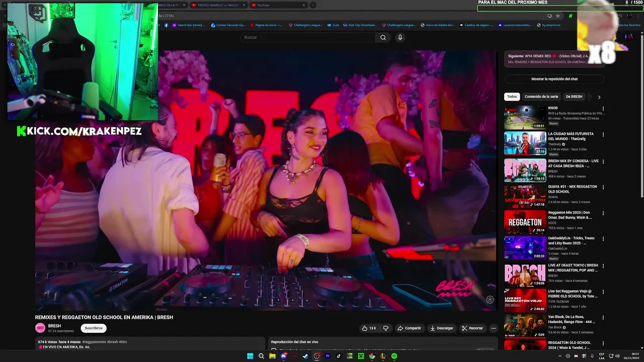Open options for Reggaeton Mix 2025 video
The height and width of the screenshot is (362, 644).
pyautogui.click(x=603, y=213)
